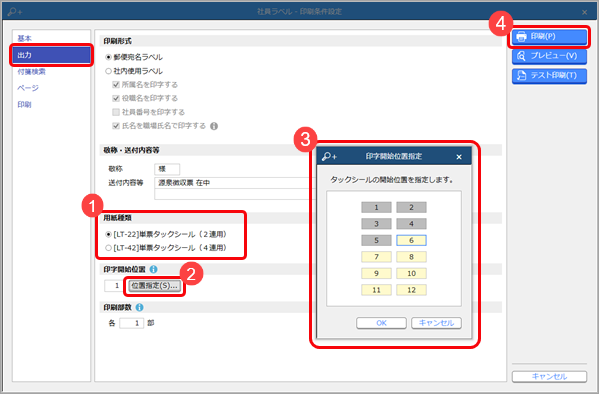
Task: Select label position 7
Action: pyautogui.click(x=376, y=257)
